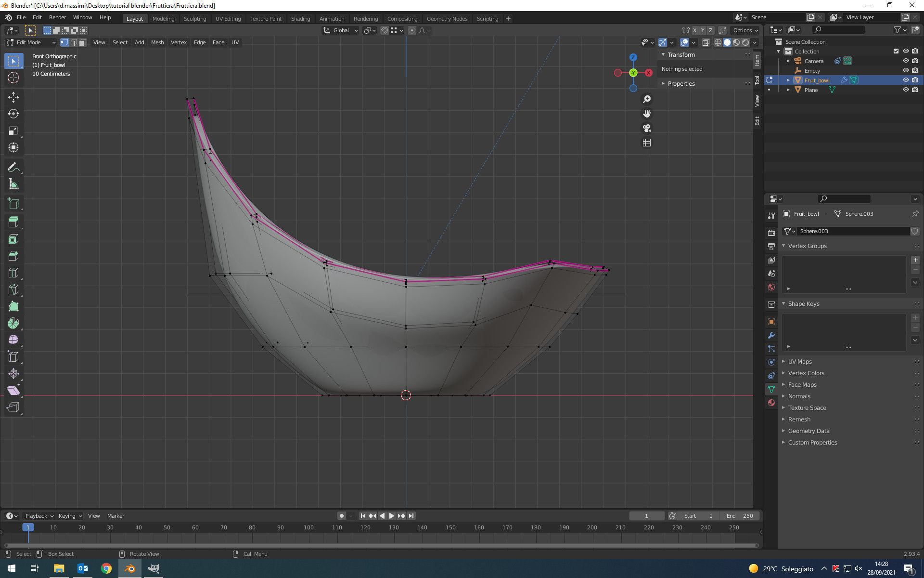
Task: Select the Loop Cut tool
Action: (x=13, y=273)
